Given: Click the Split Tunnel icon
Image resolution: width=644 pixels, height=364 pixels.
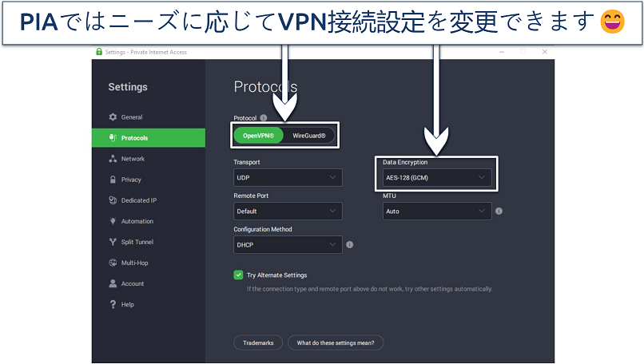Looking at the screenshot, I should tap(113, 242).
